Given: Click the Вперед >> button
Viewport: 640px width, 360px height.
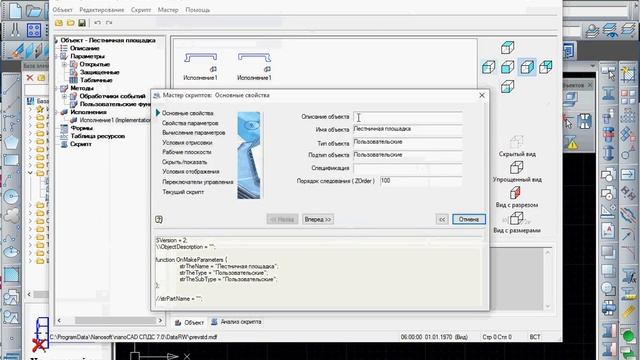Looking at the screenshot, I should (x=318, y=219).
